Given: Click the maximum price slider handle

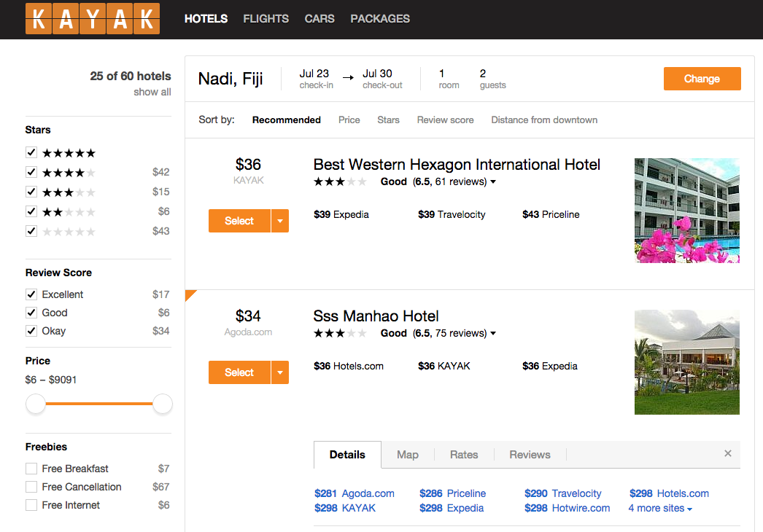Looking at the screenshot, I should [x=163, y=404].
